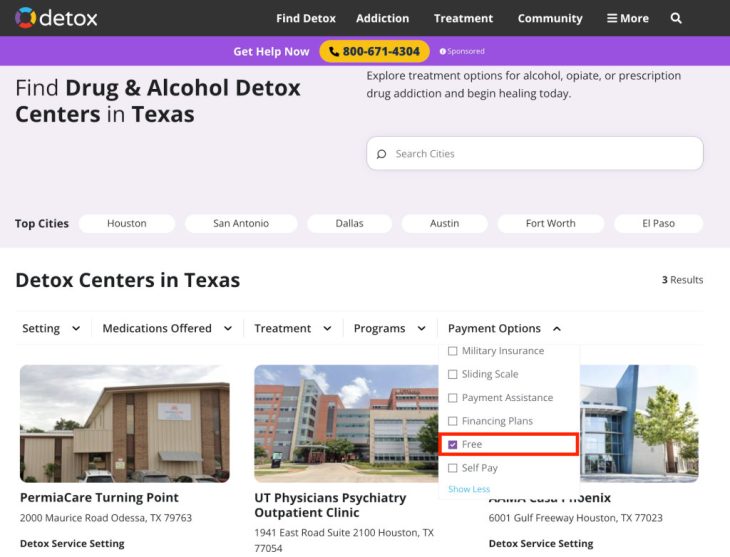This screenshot has height=557, width=730.
Task: Click the detox logo icon
Action: coord(25,18)
